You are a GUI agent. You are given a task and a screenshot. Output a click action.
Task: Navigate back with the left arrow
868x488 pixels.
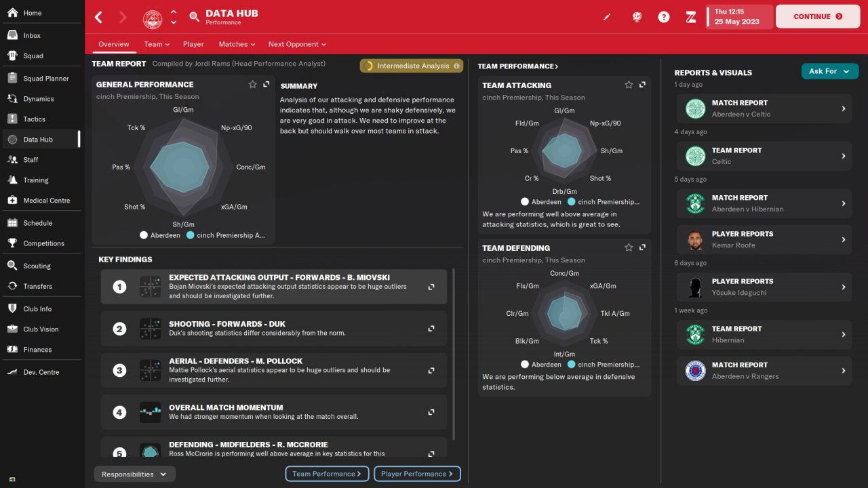(99, 17)
